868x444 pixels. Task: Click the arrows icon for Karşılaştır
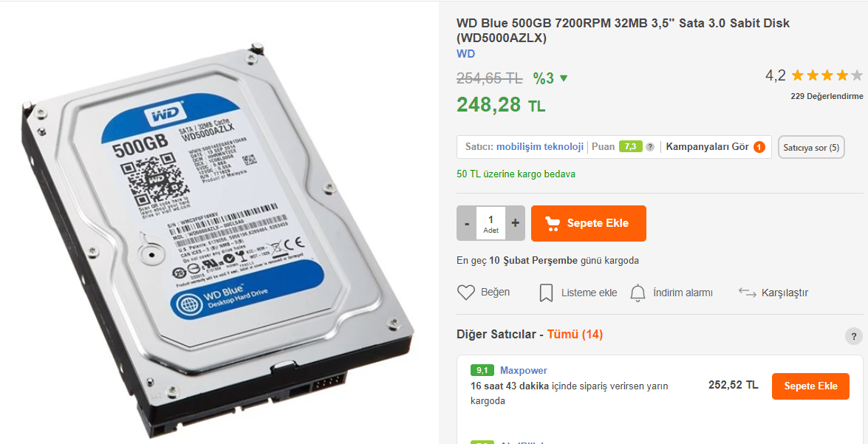[x=748, y=293]
